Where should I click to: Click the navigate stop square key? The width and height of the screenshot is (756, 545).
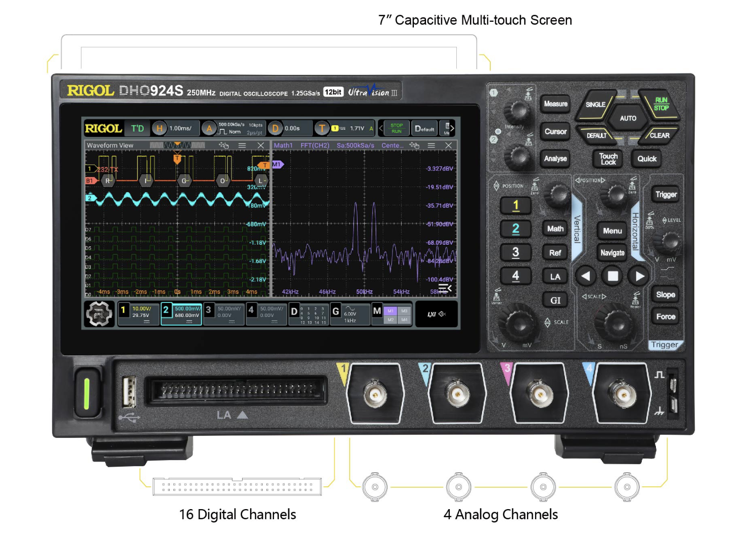613,276
